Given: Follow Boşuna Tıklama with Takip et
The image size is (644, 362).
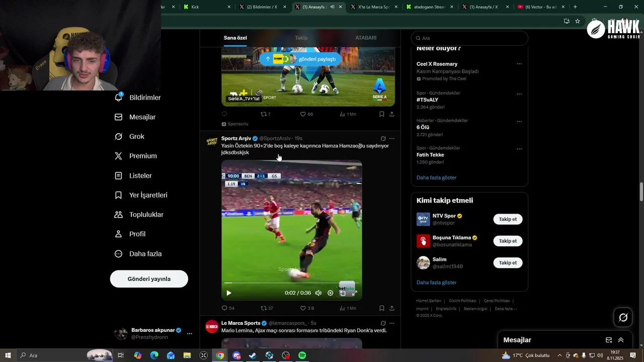Looking at the screenshot, I should (508, 241).
